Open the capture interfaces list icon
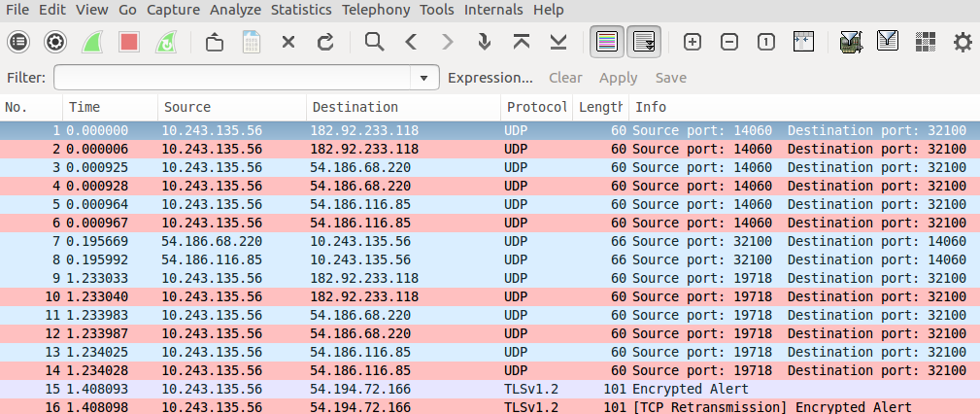Screen dimensions: 980x414 click(x=18, y=42)
